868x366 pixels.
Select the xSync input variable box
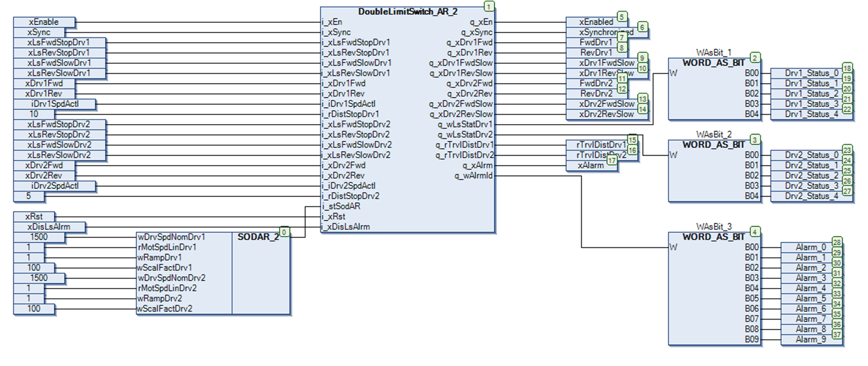pos(39,33)
